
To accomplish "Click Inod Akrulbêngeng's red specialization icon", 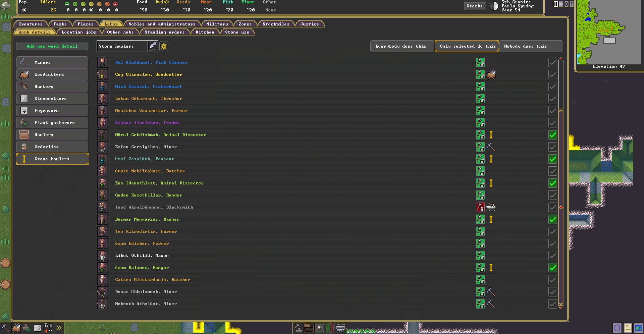I will [x=480, y=207].
